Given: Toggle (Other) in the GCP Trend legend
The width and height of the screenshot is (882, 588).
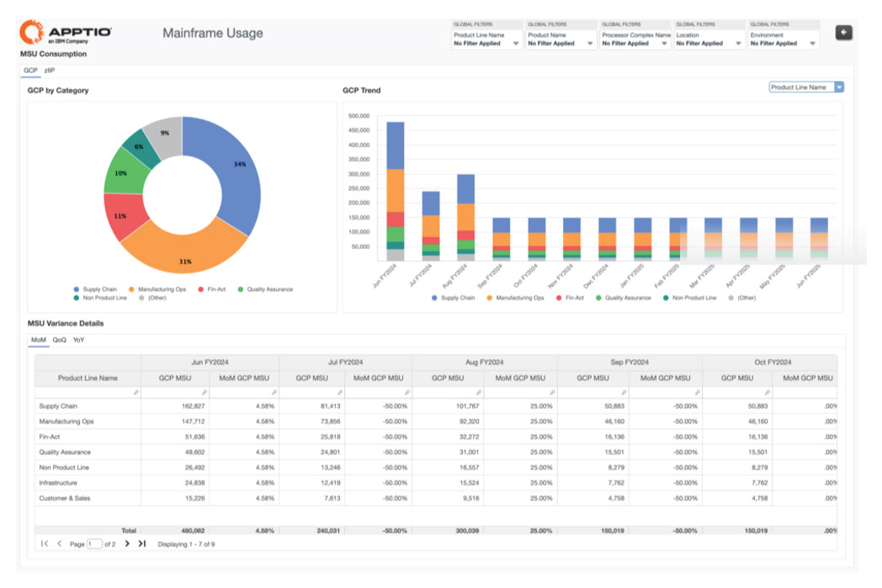Looking at the screenshot, I should 742,298.
